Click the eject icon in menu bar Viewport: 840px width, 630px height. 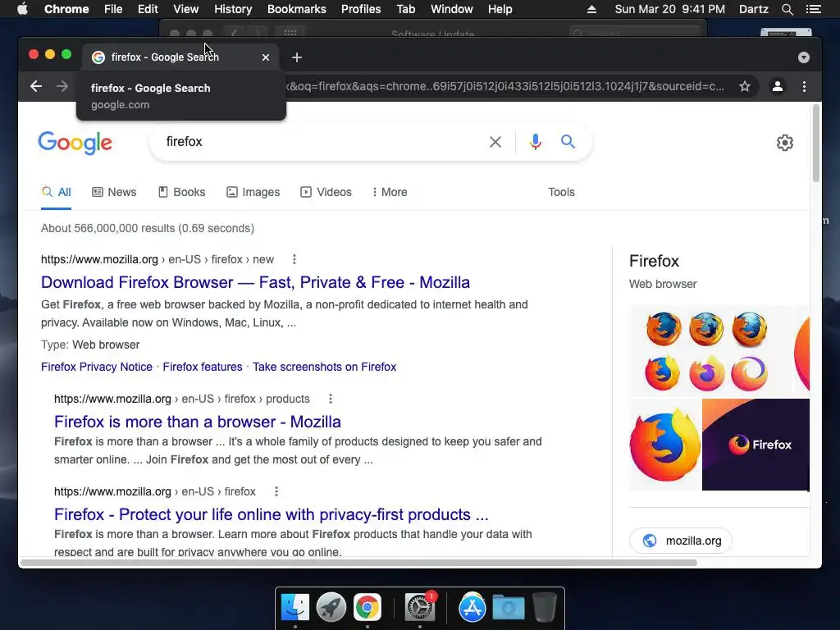pyautogui.click(x=591, y=9)
